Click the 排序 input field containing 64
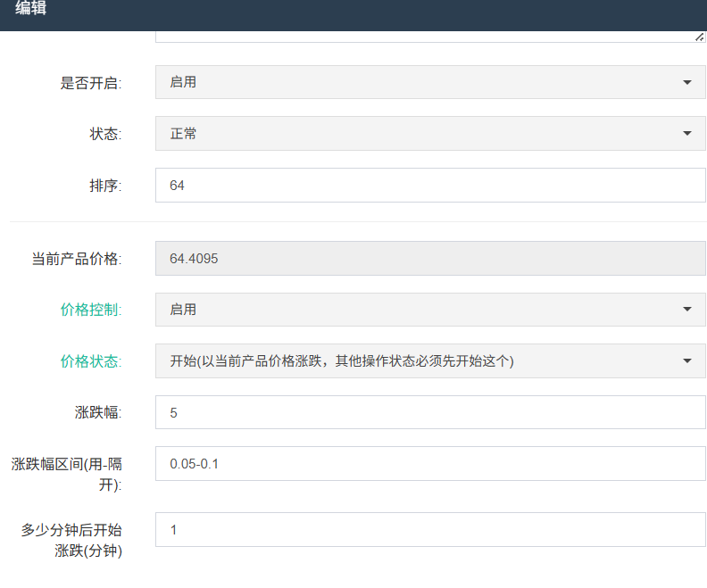707x588 pixels. [x=429, y=186]
